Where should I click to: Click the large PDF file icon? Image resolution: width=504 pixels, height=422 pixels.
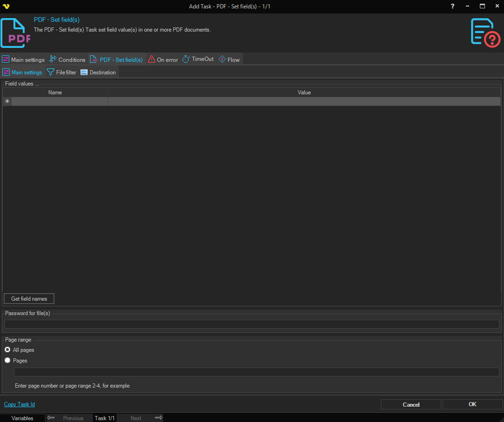15,33
